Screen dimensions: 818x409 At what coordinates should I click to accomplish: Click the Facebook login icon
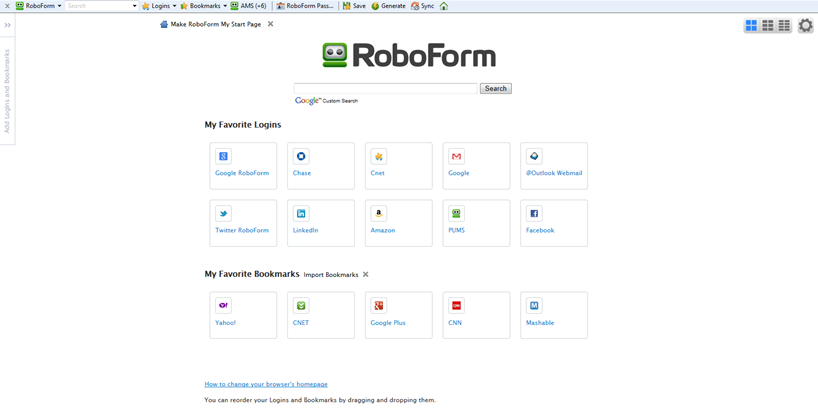[x=534, y=213]
